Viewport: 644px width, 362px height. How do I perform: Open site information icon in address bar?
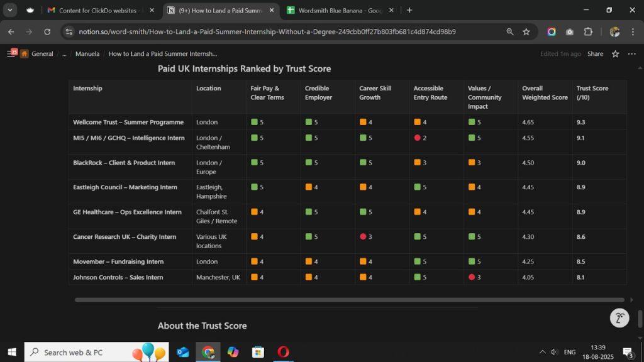(69, 31)
